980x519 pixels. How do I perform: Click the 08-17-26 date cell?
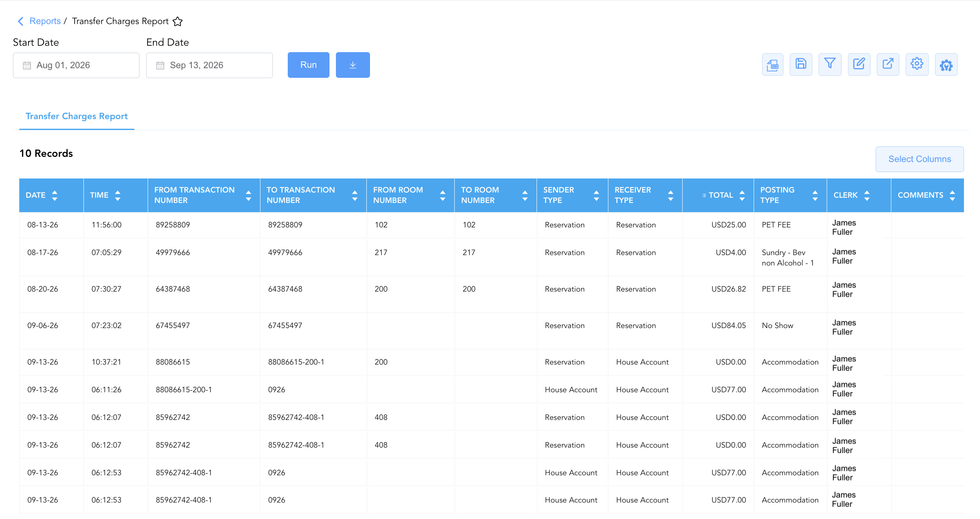tap(43, 253)
